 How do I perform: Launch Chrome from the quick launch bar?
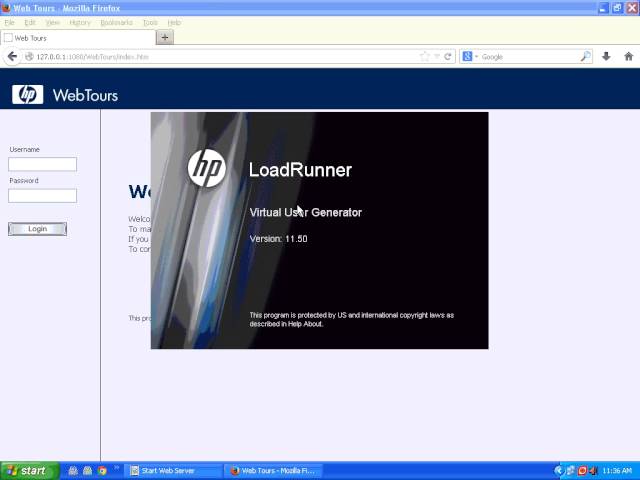[102, 471]
